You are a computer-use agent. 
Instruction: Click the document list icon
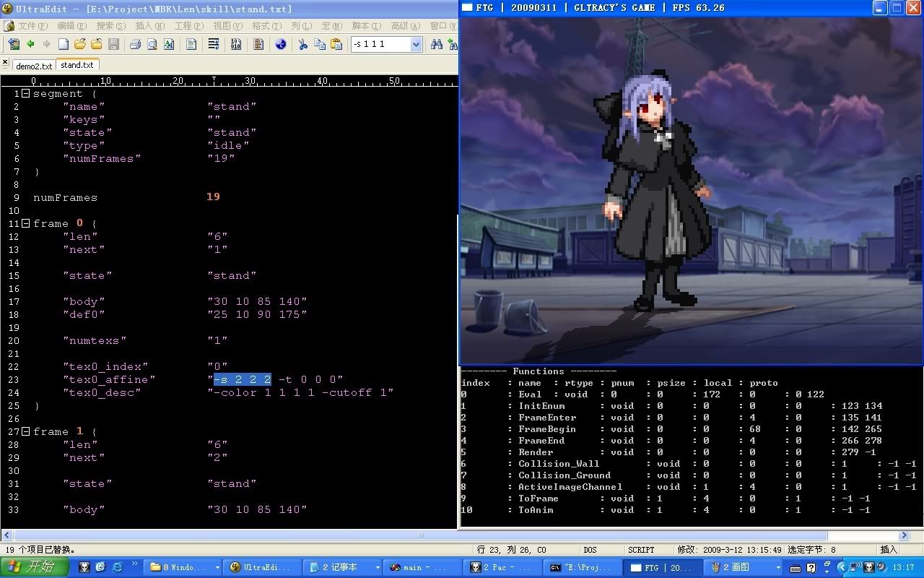click(x=258, y=44)
